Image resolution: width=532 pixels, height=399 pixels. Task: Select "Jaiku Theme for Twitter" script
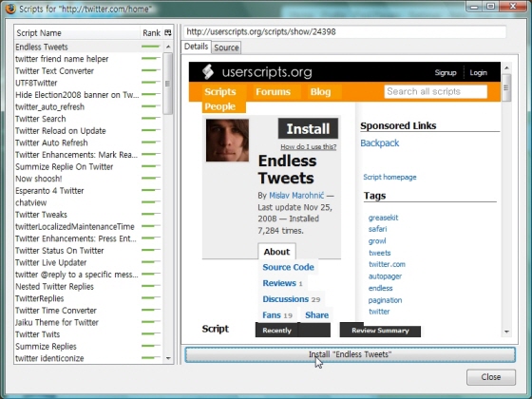(x=88, y=322)
